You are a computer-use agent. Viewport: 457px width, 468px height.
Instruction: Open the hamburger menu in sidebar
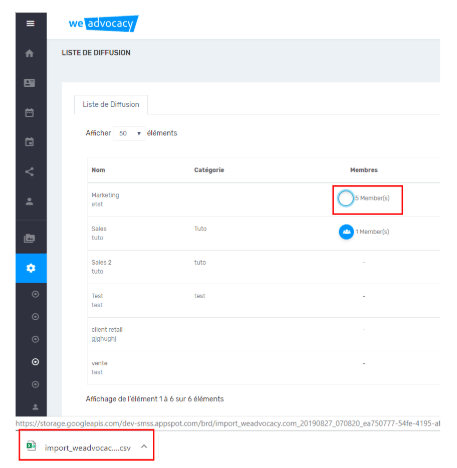(30, 23)
